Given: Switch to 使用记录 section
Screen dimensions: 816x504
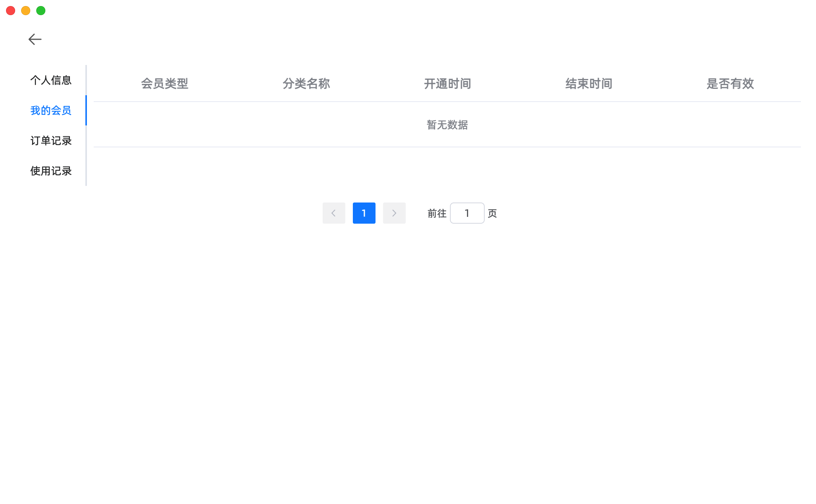Looking at the screenshot, I should coord(51,171).
